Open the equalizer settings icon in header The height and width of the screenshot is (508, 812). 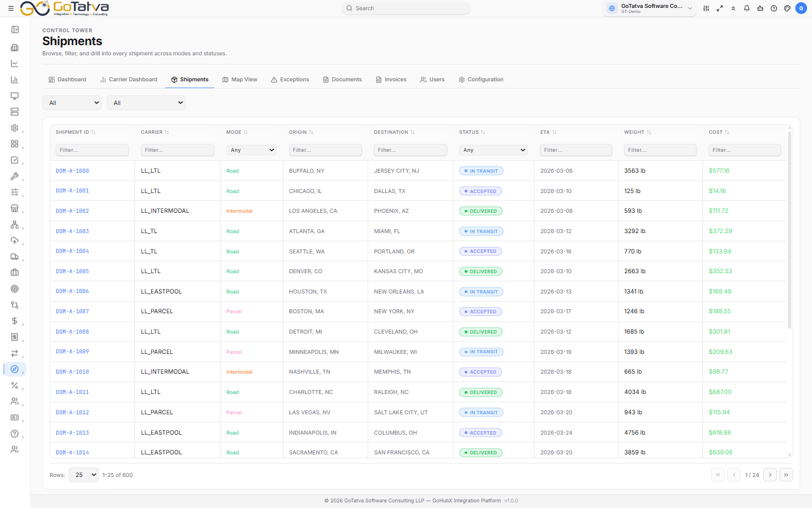click(x=706, y=8)
